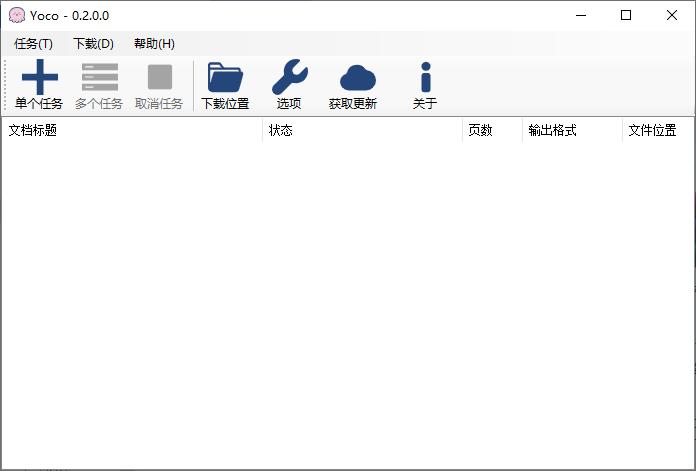Click the Yoco app icon in title bar

click(x=17, y=15)
